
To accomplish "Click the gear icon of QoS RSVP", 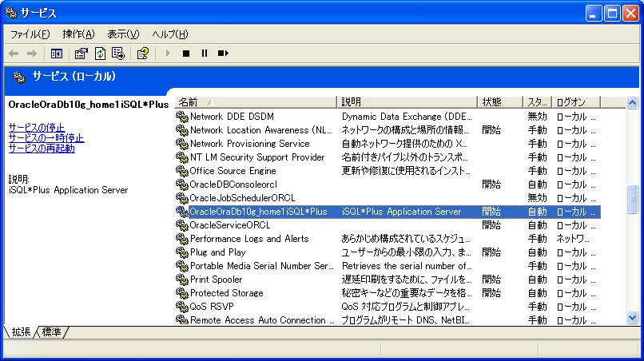I will pos(181,307).
